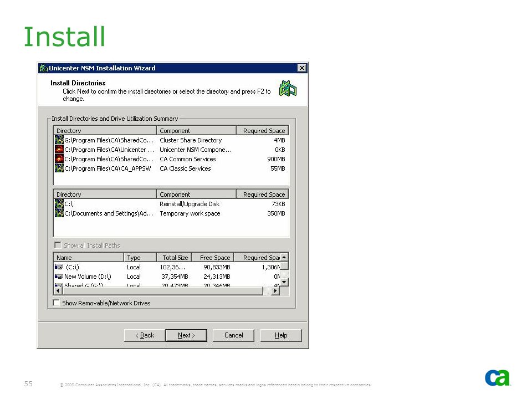Close the Unicenter NSM Installation Wizard
The width and height of the screenshot is (532, 399).
point(301,68)
